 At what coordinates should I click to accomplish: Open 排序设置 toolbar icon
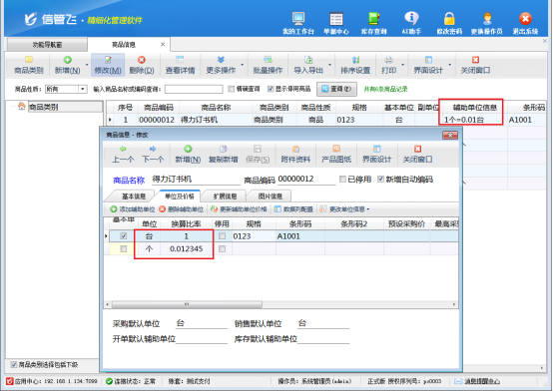(355, 65)
